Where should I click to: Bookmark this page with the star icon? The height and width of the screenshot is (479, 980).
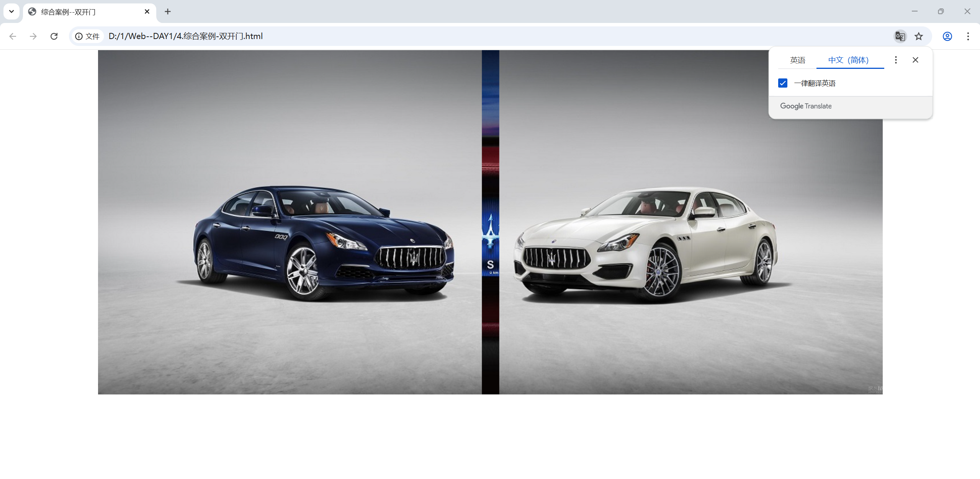[x=919, y=36]
